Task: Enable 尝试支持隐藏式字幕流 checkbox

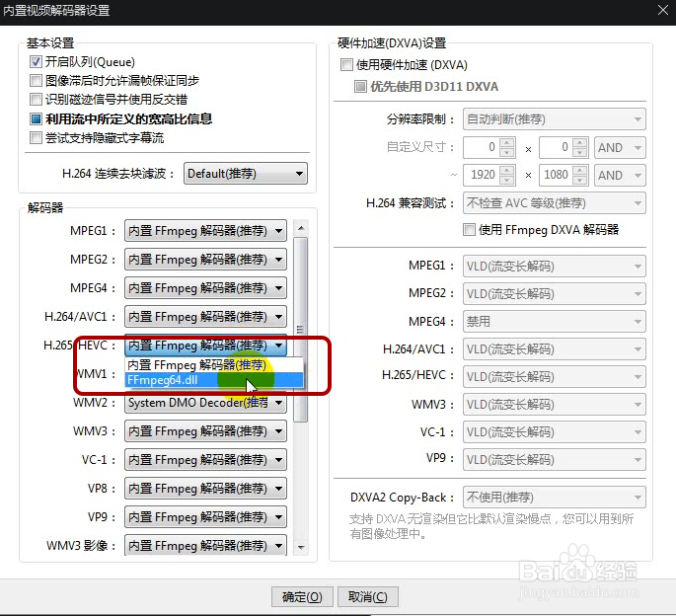Action: point(36,138)
